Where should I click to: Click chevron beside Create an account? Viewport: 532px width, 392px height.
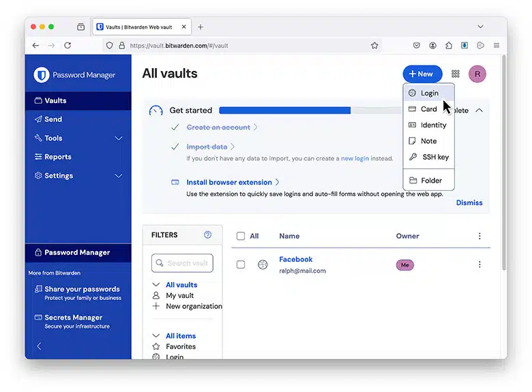click(x=256, y=127)
